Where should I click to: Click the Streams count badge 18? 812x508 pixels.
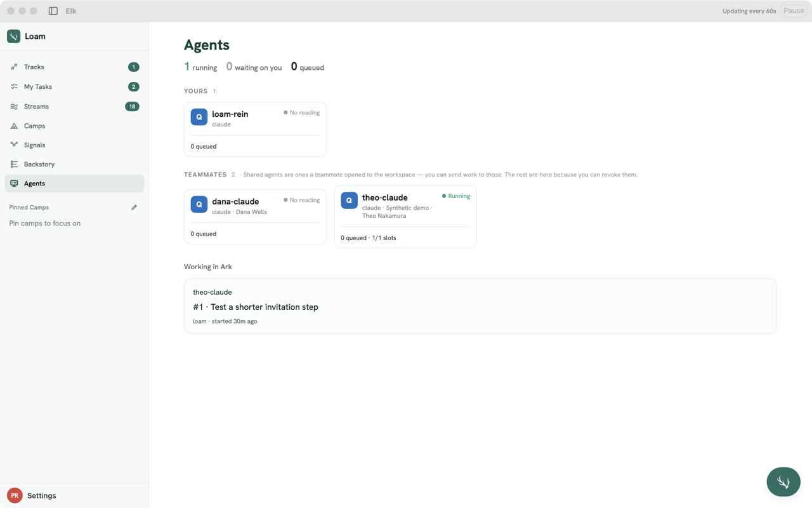(x=132, y=107)
